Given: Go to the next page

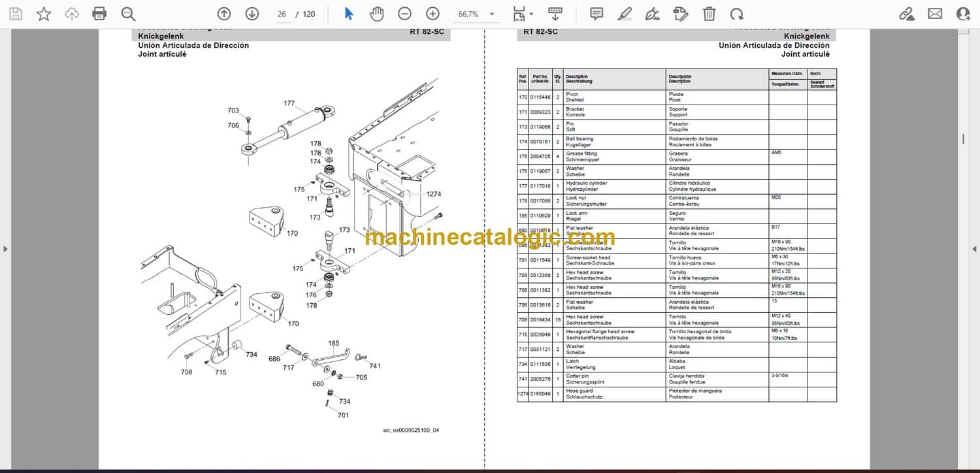Looking at the screenshot, I should tap(252, 14).
